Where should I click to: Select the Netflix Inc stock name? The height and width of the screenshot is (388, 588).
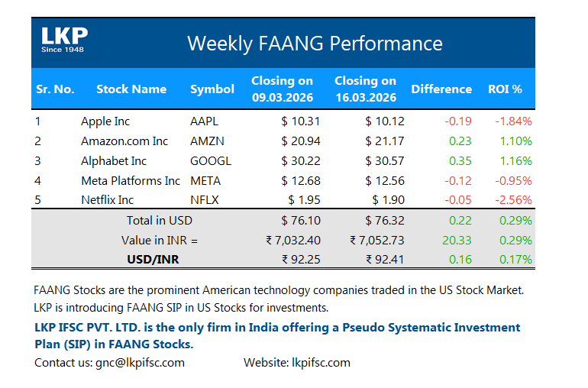click(x=108, y=200)
